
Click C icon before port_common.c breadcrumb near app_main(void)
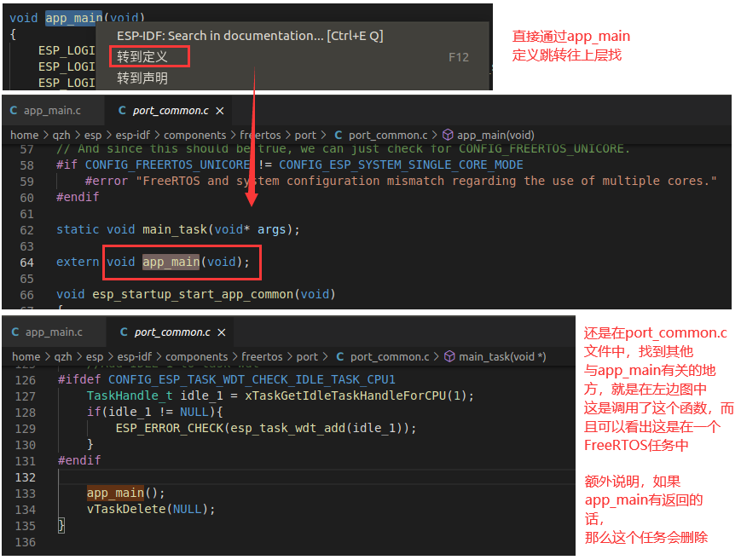pyautogui.click(x=339, y=136)
